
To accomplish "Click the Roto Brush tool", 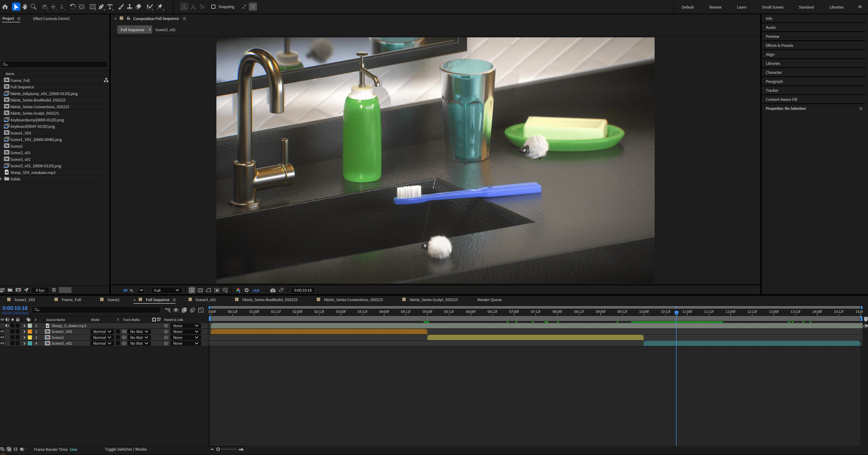I will click(150, 7).
